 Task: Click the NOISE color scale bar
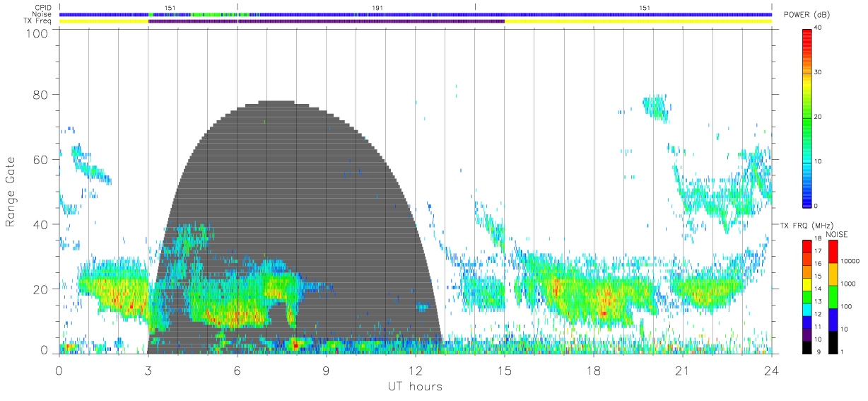click(834, 296)
